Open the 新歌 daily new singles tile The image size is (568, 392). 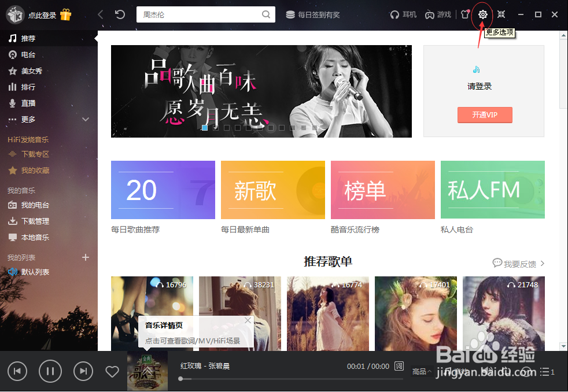coord(273,190)
